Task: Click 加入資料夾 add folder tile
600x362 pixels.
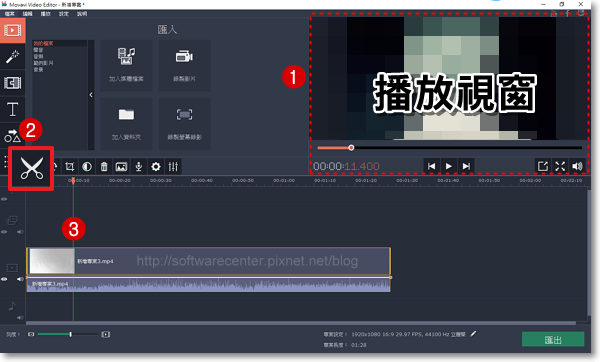Action: point(126,124)
